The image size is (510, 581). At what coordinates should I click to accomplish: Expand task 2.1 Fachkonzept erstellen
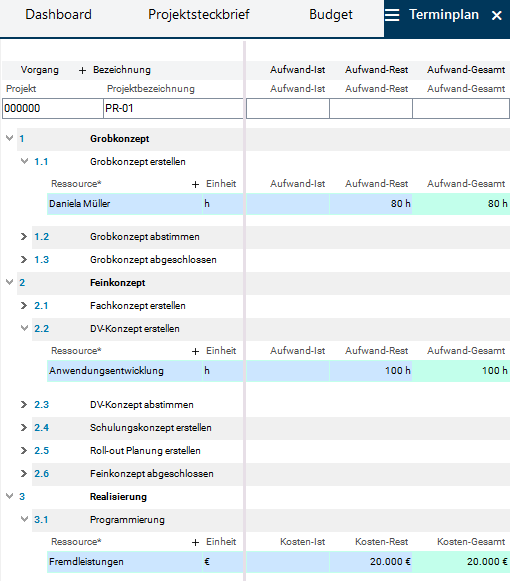[x=24, y=305]
